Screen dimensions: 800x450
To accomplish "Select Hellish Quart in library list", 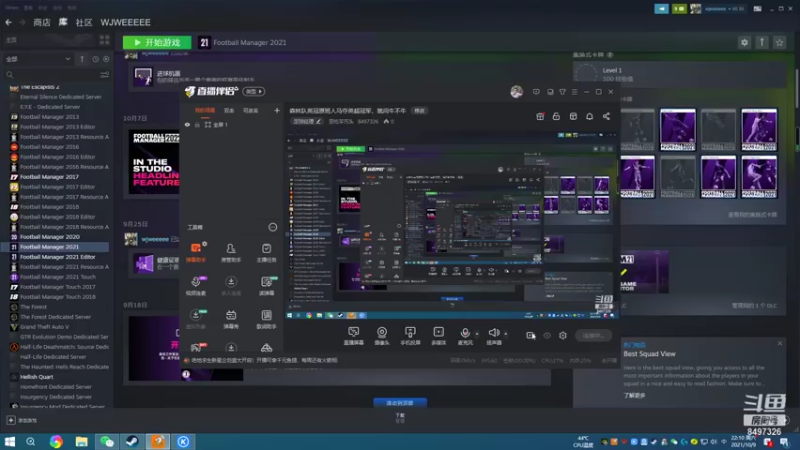I will coord(36,377).
